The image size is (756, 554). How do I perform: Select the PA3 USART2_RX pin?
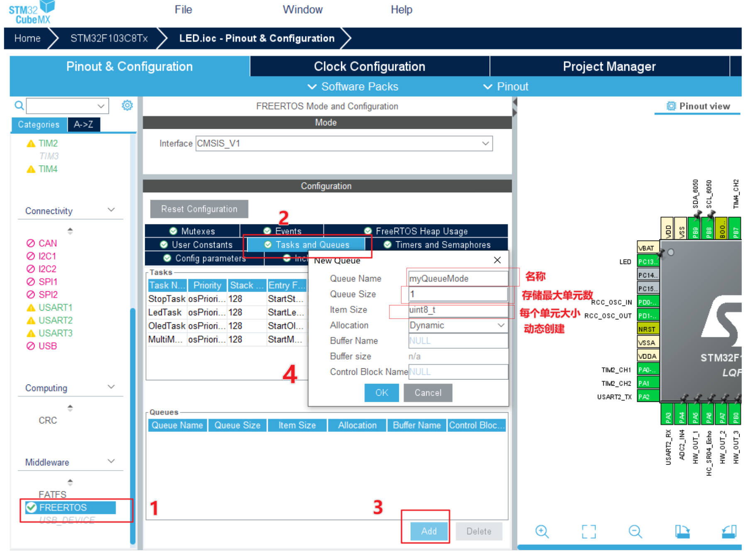(x=668, y=414)
